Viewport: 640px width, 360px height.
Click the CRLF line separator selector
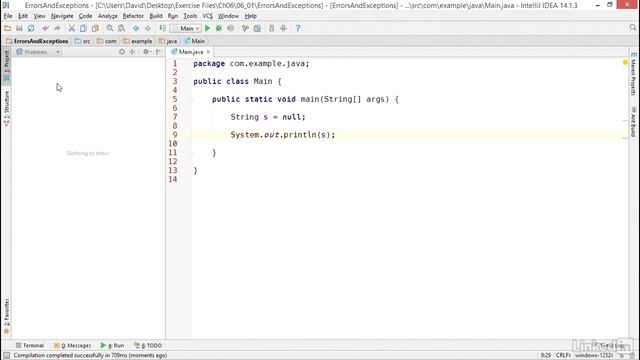(563, 356)
